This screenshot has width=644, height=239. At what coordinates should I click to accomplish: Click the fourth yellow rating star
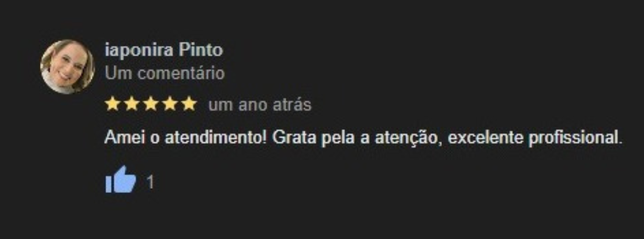coord(170,105)
